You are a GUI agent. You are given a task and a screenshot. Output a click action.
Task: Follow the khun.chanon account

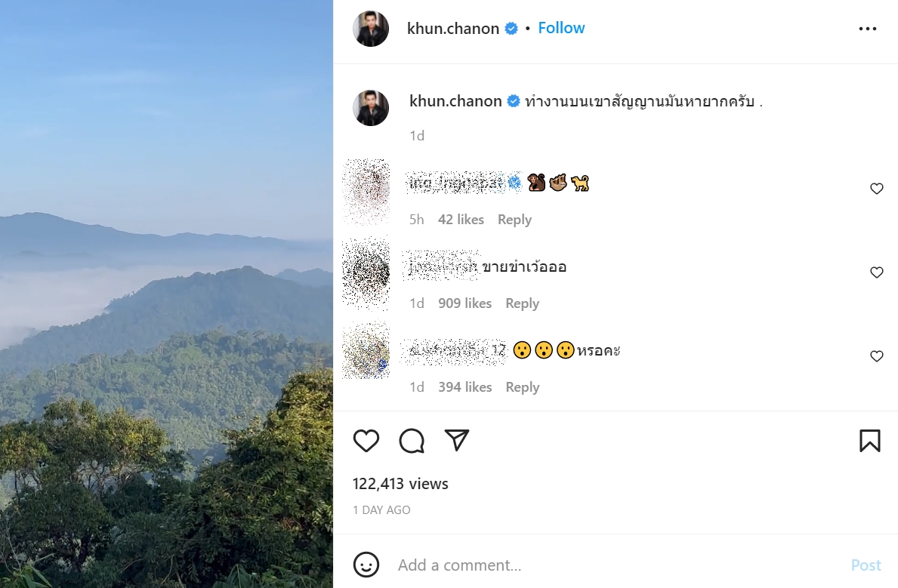[x=561, y=28]
